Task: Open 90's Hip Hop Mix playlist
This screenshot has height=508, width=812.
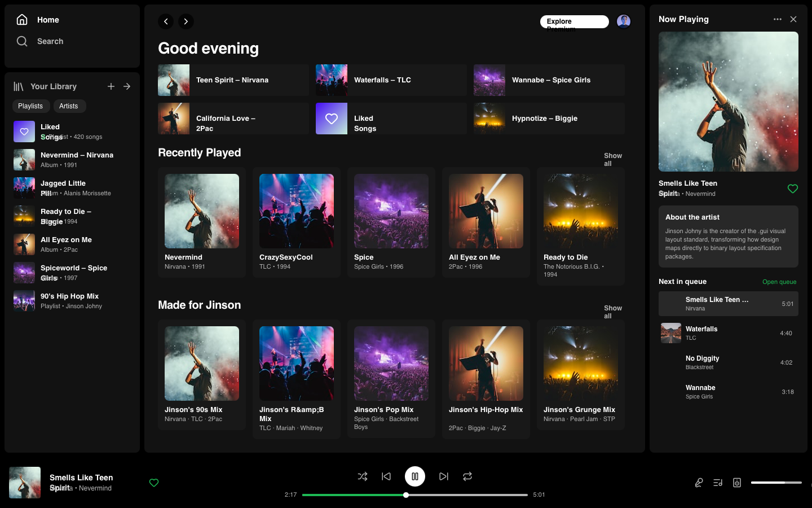Action: pos(72,301)
